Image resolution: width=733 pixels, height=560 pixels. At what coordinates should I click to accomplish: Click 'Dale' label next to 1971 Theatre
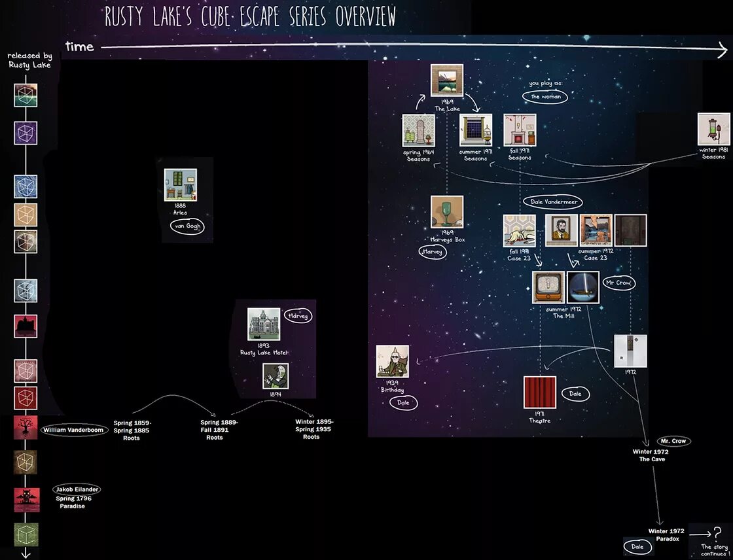click(575, 394)
